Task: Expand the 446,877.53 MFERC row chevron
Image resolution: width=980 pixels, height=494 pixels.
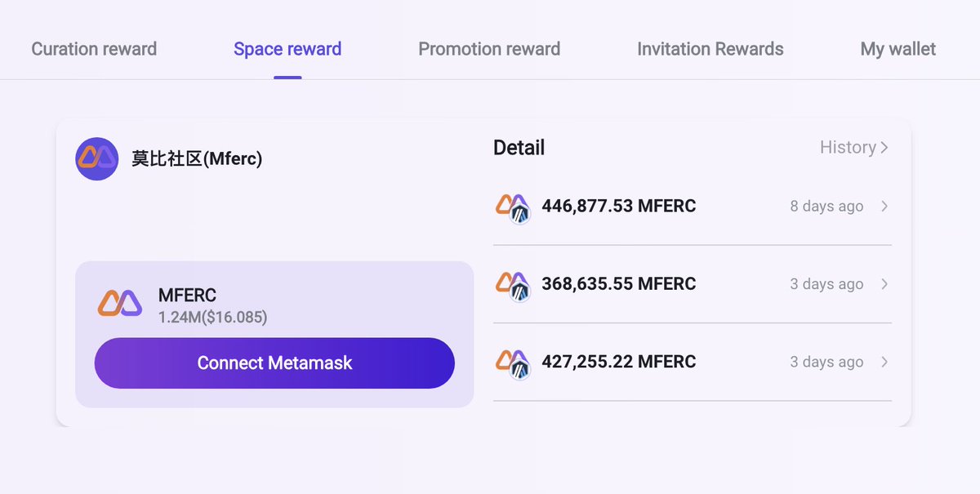Action: (884, 207)
